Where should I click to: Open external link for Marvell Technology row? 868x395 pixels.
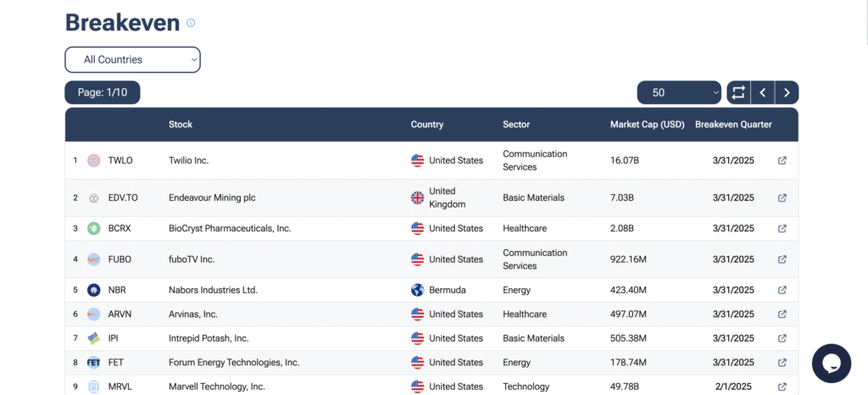[782, 387]
